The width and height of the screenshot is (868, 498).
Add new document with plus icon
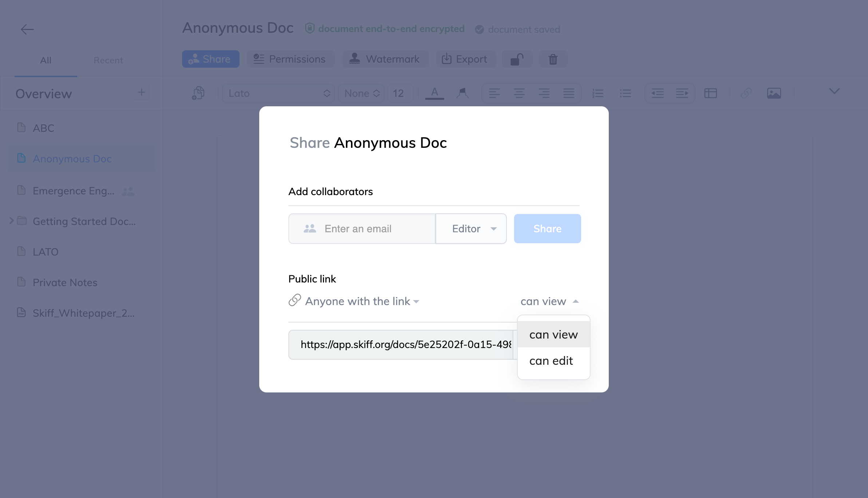click(x=141, y=92)
